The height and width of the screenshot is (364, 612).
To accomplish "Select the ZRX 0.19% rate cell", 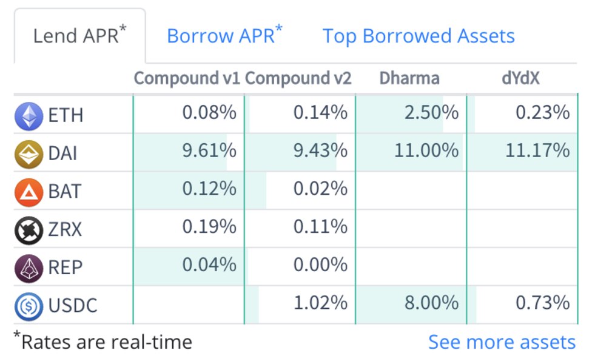I will pos(189,229).
